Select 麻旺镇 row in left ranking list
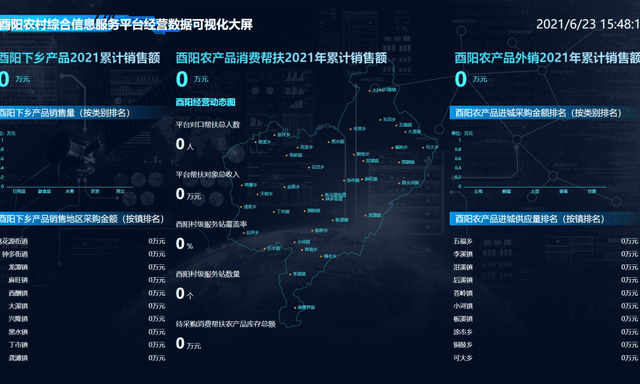 coord(83,280)
